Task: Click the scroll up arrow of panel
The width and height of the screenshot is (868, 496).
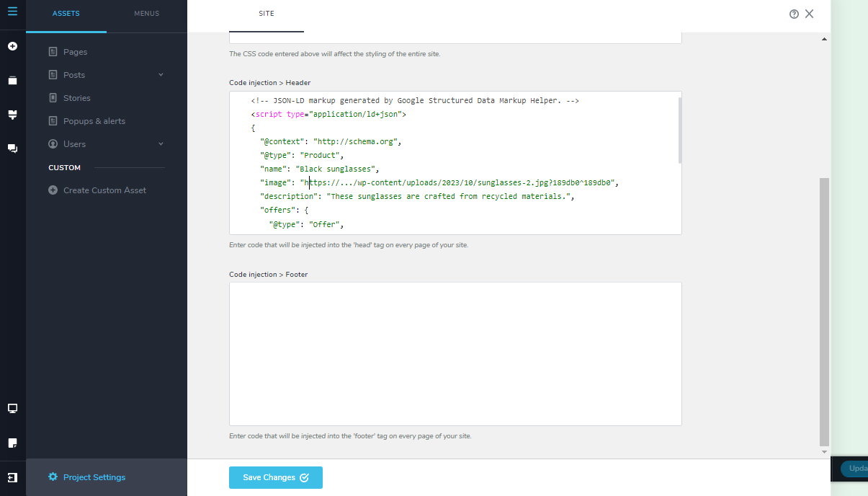Action: pos(825,38)
